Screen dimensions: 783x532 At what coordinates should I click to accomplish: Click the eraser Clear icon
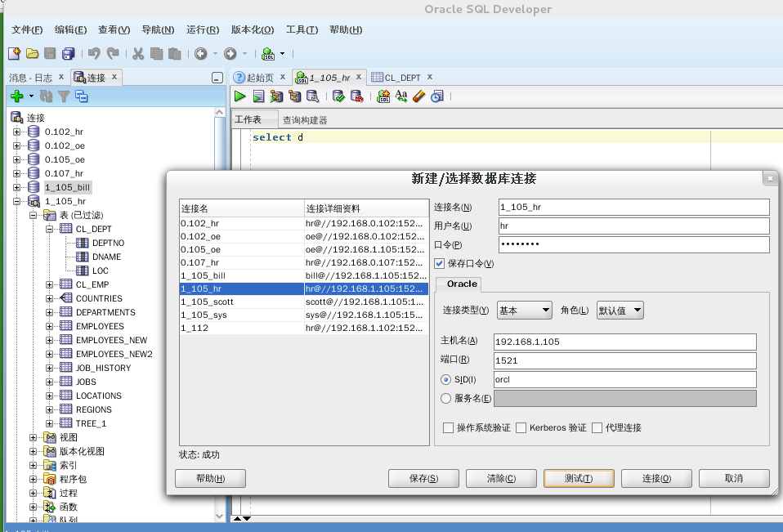pos(419,96)
